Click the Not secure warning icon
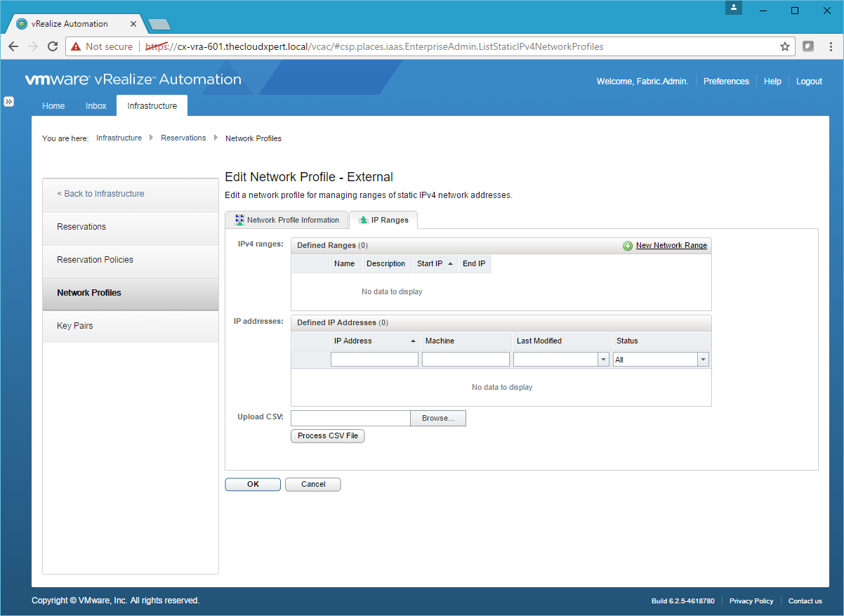This screenshot has width=844, height=616. tap(76, 47)
